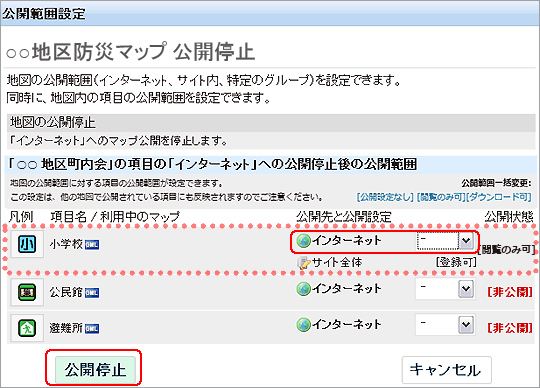The width and height of the screenshot is (540, 388).
Task: Select the 公民館 item name
Action: (x=66, y=292)
